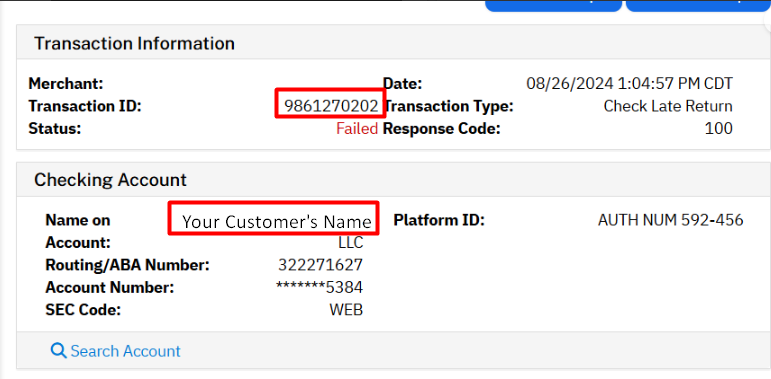Click the Platform ID: label
This screenshot has height=379, width=771.
point(439,220)
